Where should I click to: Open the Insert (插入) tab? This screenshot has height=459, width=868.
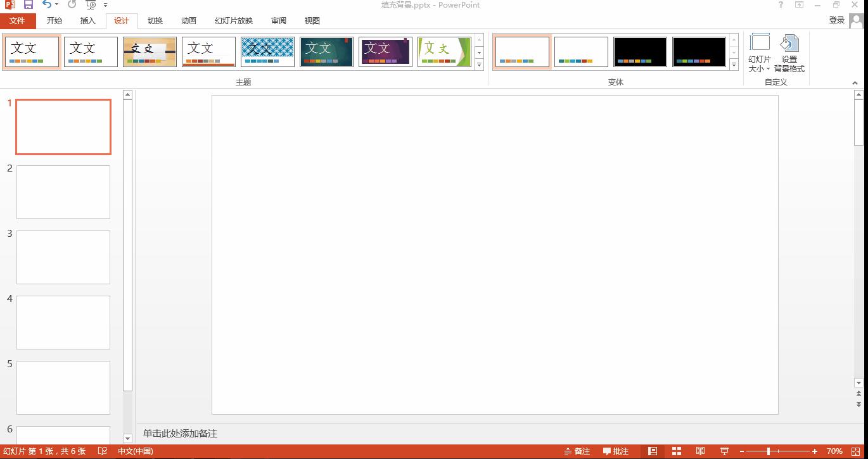point(88,20)
